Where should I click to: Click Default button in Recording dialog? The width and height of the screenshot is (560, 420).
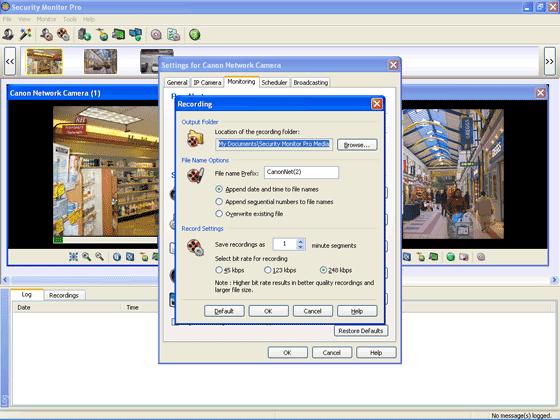(224, 311)
